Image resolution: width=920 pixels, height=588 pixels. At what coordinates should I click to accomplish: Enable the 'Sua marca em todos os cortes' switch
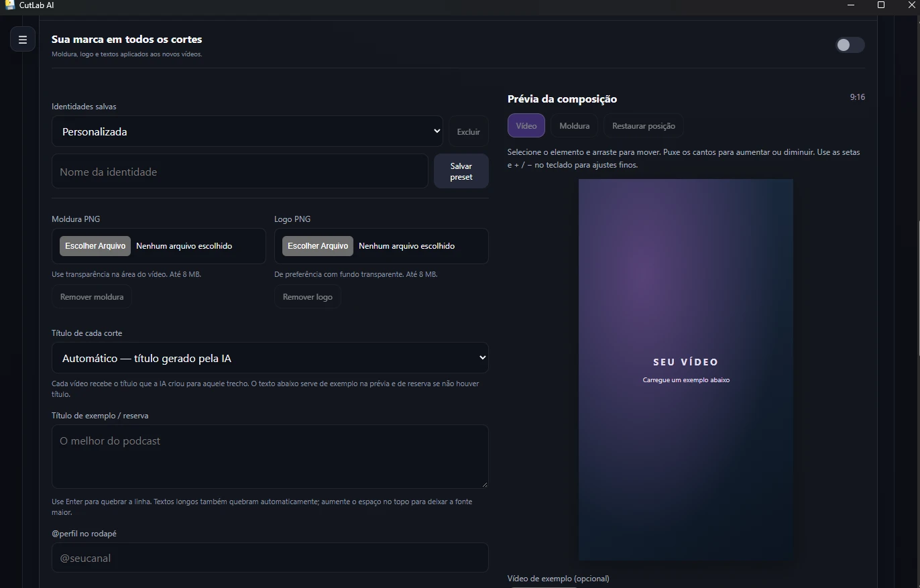[x=850, y=45]
